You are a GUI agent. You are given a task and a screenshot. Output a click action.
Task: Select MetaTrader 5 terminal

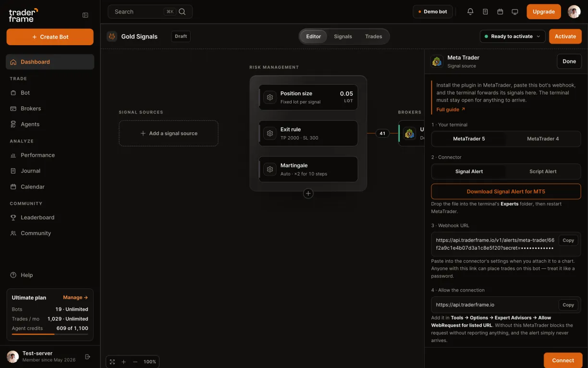[x=469, y=139]
